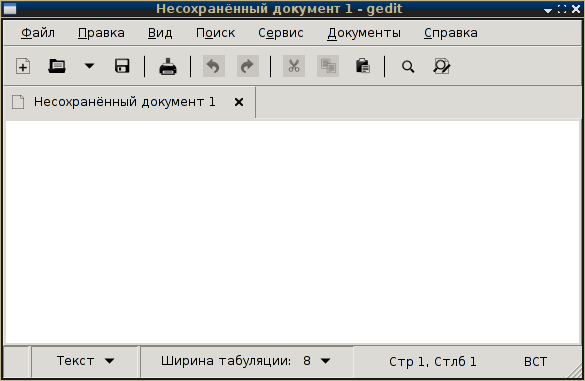
Task: Open the Документы menu
Action: click(x=364, y=33)
